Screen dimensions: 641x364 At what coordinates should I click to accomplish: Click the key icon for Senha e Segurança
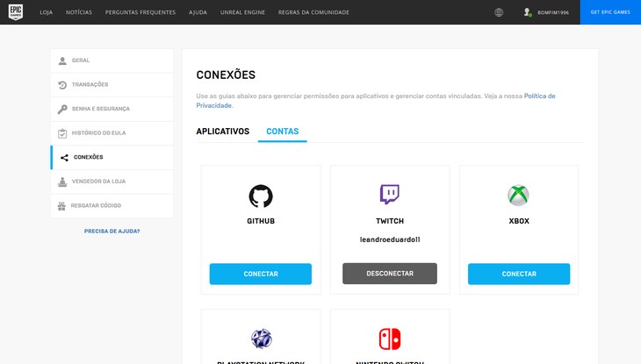62,109
